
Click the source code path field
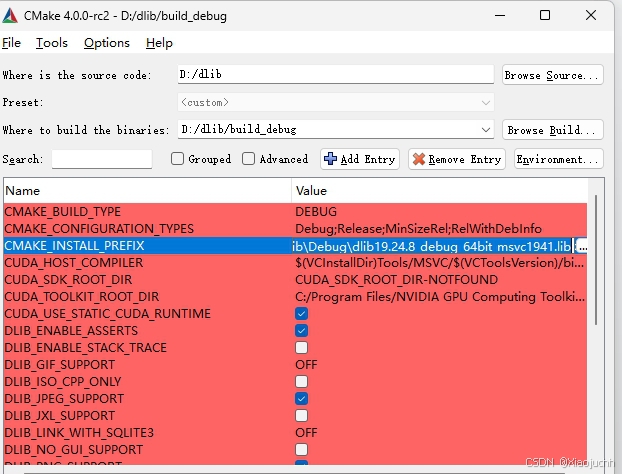pyautogui.click(x=336, y=75)
